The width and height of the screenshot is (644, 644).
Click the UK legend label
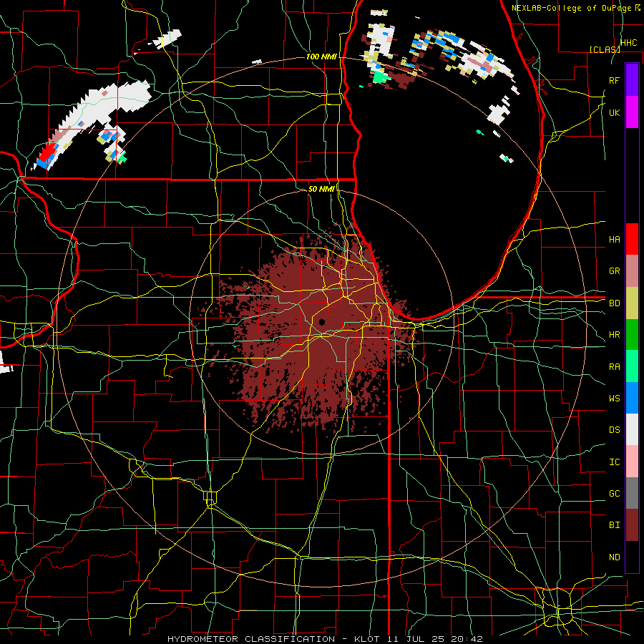[614, 112]
